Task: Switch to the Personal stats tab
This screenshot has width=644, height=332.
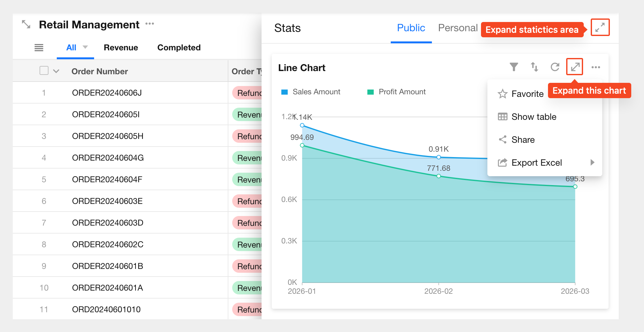Action: [458, 28]
